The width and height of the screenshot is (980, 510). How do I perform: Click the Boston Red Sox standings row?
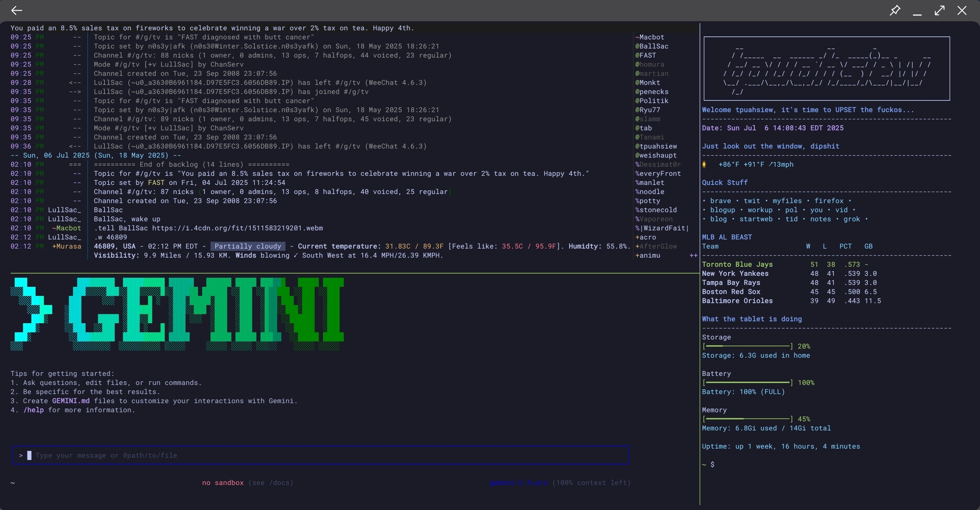(x=790, y=292)
